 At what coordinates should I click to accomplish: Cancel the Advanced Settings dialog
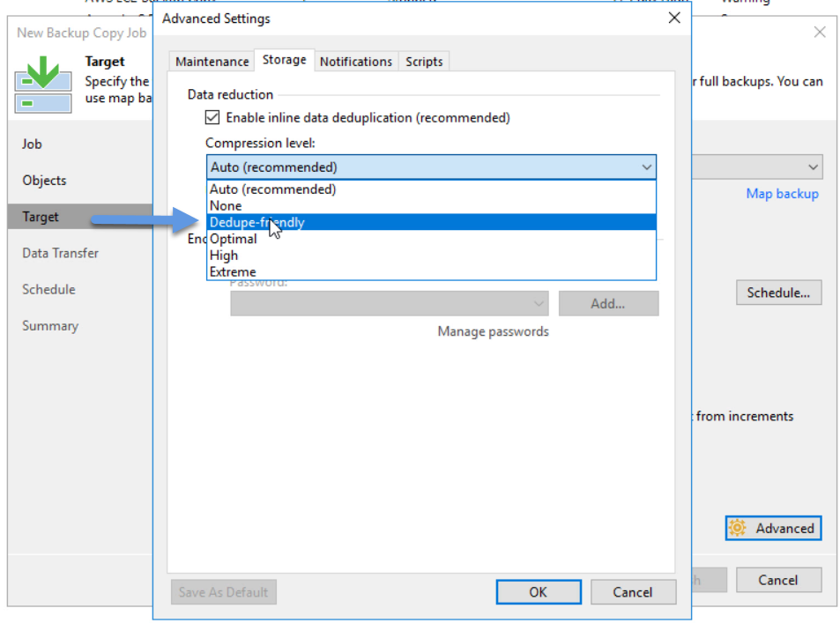coord(633,592)
